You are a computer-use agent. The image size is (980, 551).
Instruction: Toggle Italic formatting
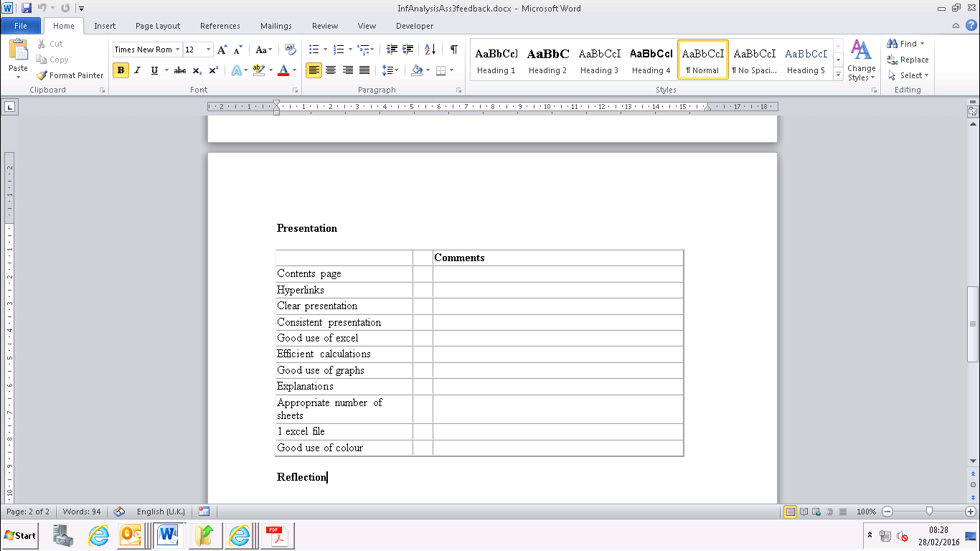(137, 70)
